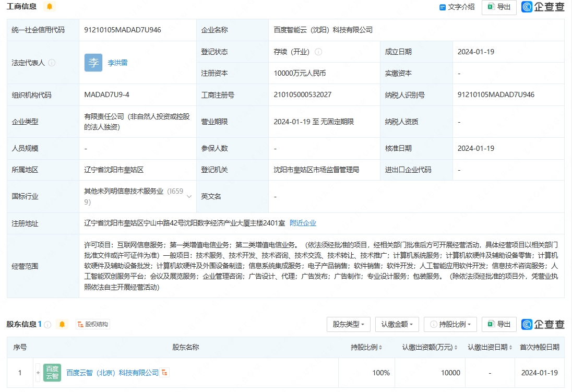
Task: Expand the 国标行业 industry chevron
Action: click(x=189, y=196)
